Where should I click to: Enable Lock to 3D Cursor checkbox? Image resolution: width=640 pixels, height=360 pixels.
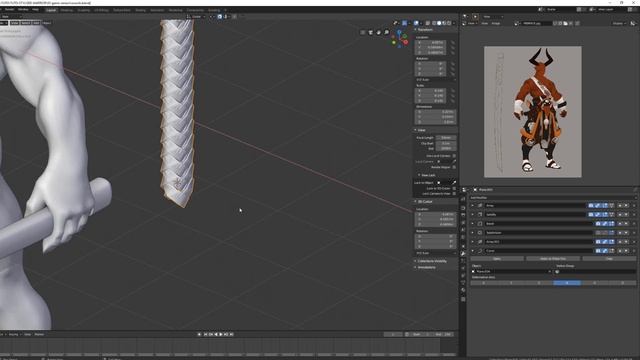[x=454, y=189]
